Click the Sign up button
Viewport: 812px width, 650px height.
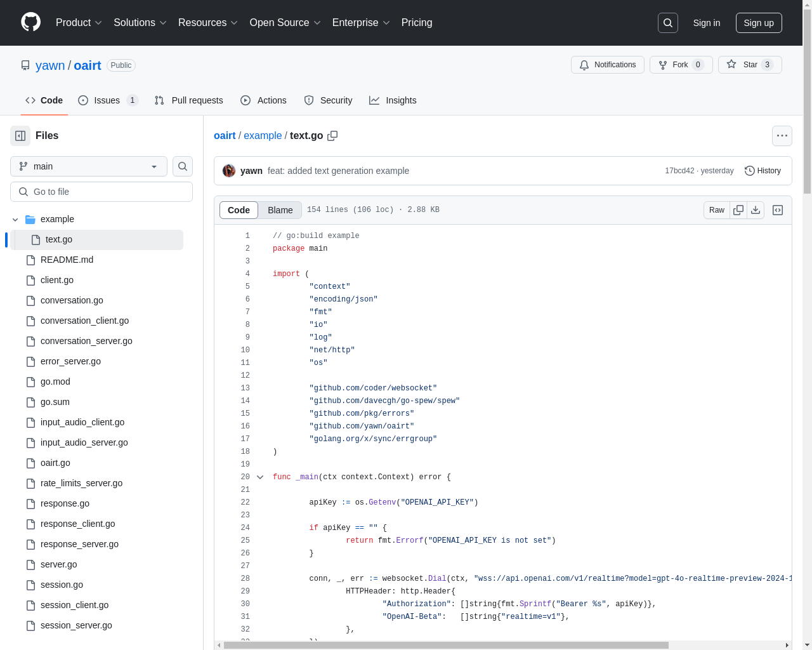[x=759, y=23]
